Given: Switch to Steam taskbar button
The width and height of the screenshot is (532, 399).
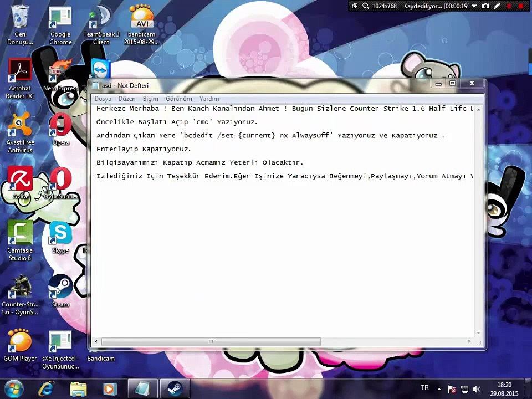Looking at the screenshot, I should pos(175,389).
